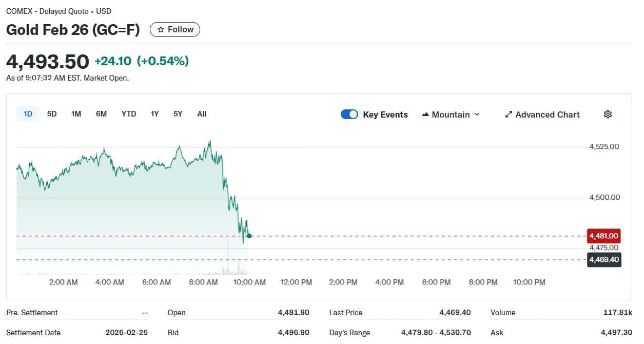Image resolution: width=644 pixels, height=344 pixels.
Task: Click the Key Events label text
Action: [385, 114]
